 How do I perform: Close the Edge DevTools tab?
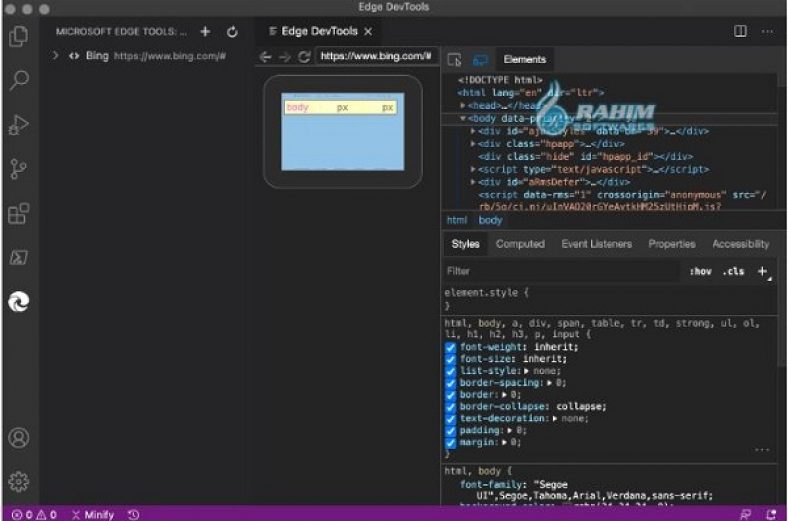pyautogui.click(x=368, y=31)
